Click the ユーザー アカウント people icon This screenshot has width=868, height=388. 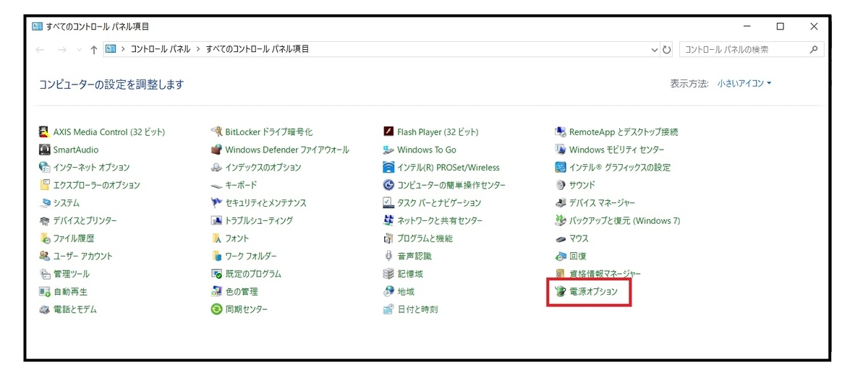tap(45, 256)
